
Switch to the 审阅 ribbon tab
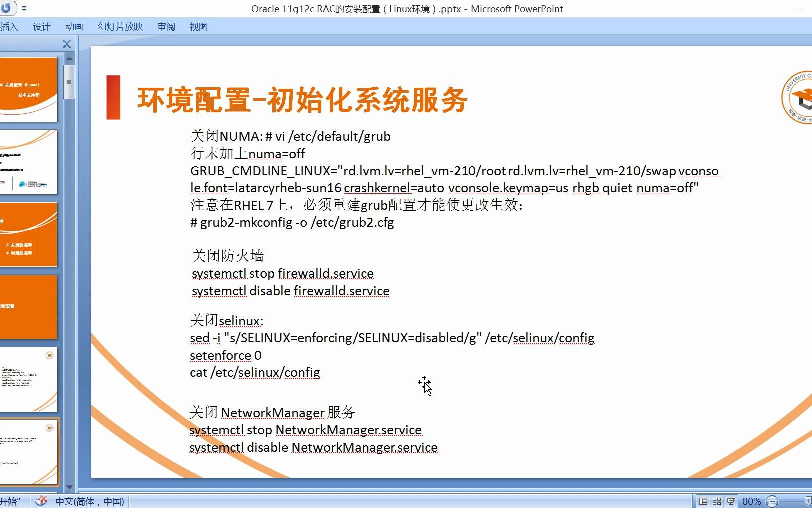[166, 26]
